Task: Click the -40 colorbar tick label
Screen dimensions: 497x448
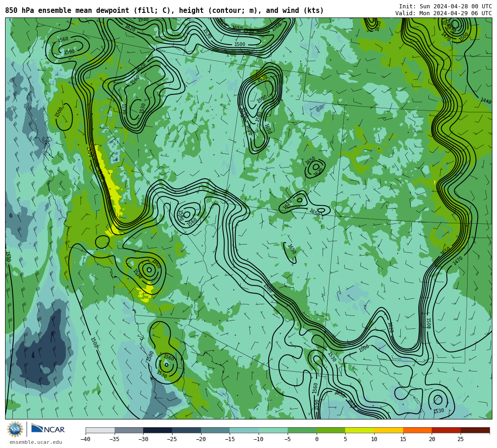Action: [86, 439]
